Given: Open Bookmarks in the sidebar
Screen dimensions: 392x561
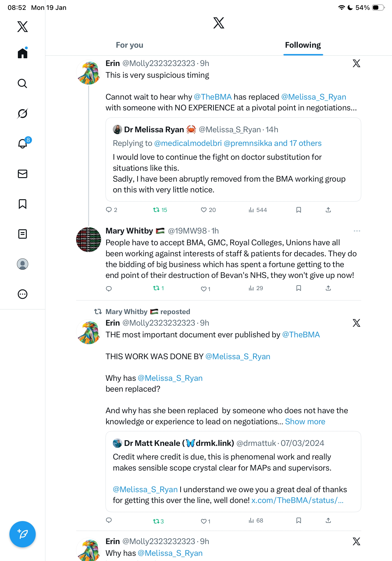Looking at the screenshot, I should (x=23, y=204).
